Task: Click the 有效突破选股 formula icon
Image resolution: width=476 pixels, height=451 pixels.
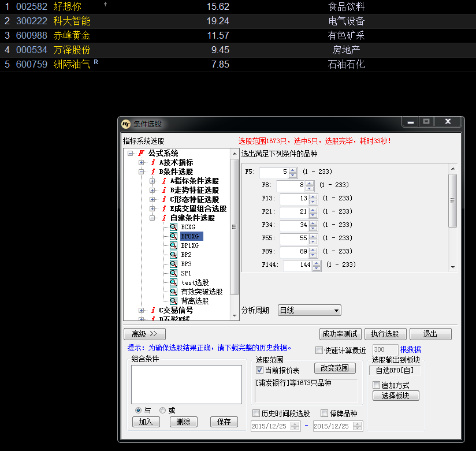Action: (173, 292)
